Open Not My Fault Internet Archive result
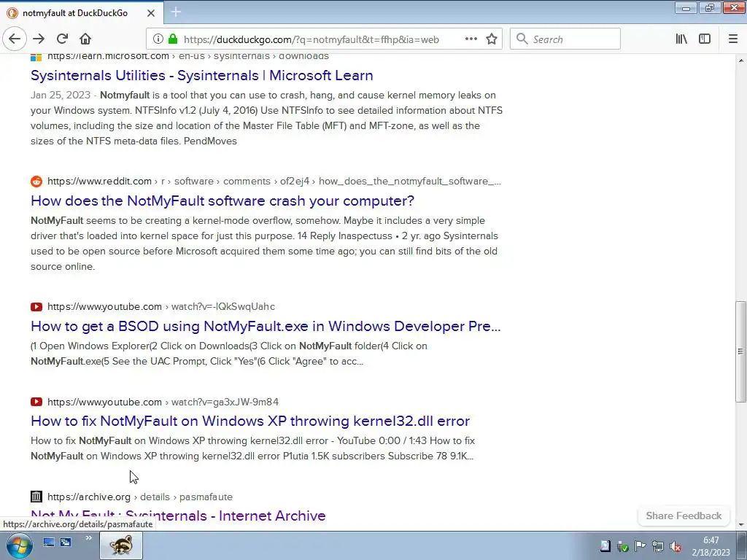 click(178, 516)
